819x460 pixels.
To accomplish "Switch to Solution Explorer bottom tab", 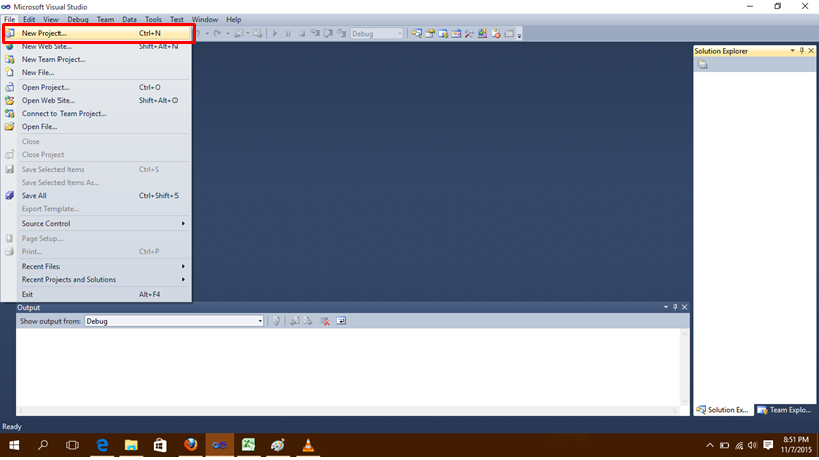I will (x=723, y=410).
